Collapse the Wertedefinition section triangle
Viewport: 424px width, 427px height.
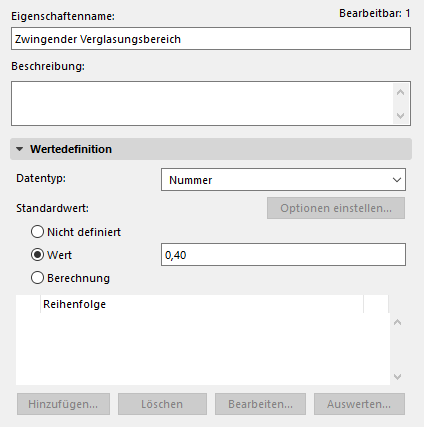pos(20,149)
